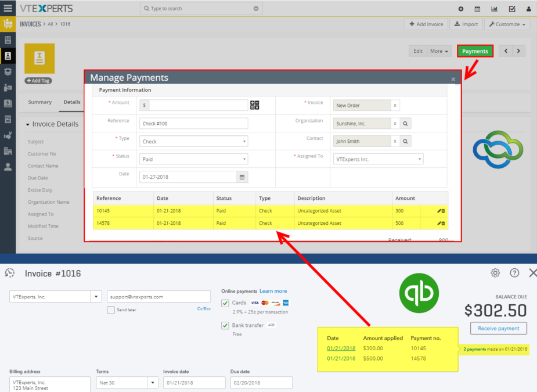The image size is (537, 392).
Task: Clear the John Smith contact field
Action: [x=395, y=141]
